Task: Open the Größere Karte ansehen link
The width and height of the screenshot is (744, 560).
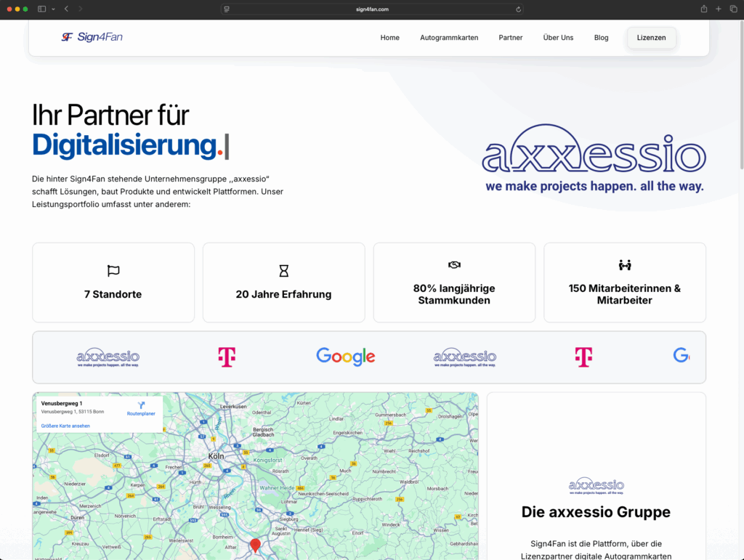Action: (x=65, y=426)
